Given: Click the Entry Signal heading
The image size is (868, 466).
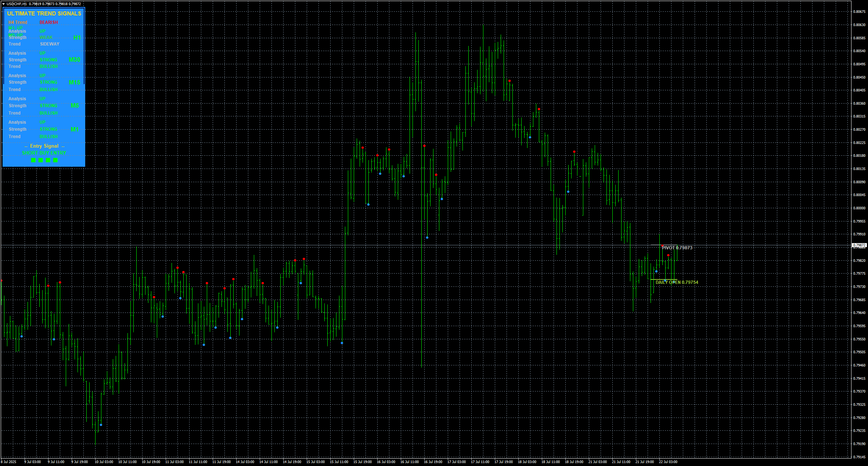Looking at the screenshot, I should [x=44, y=146].
